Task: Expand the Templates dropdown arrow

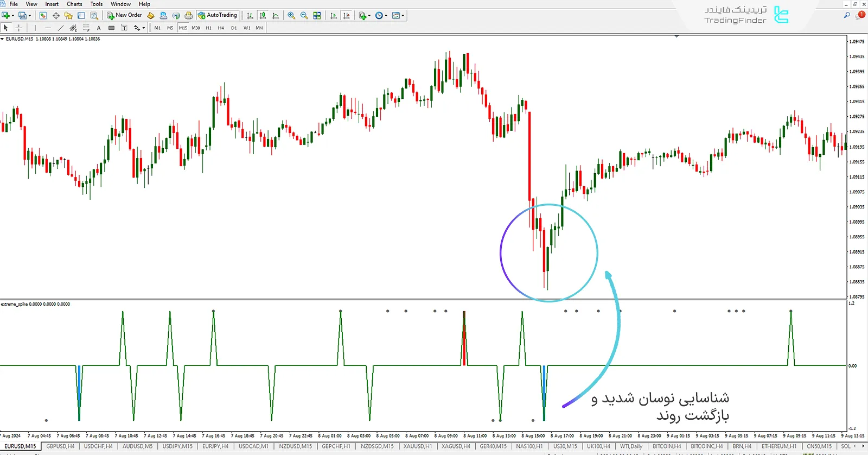Action: tap(403, 16)
